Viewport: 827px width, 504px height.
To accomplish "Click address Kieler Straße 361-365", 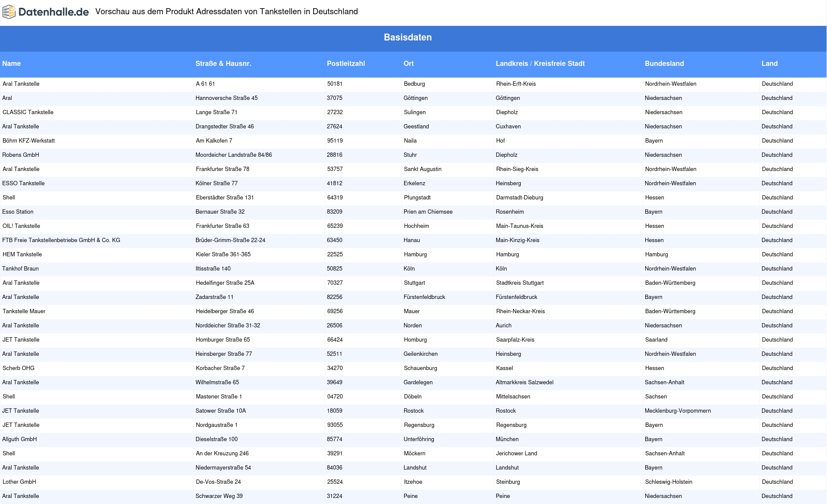I will tap(223, 255).
